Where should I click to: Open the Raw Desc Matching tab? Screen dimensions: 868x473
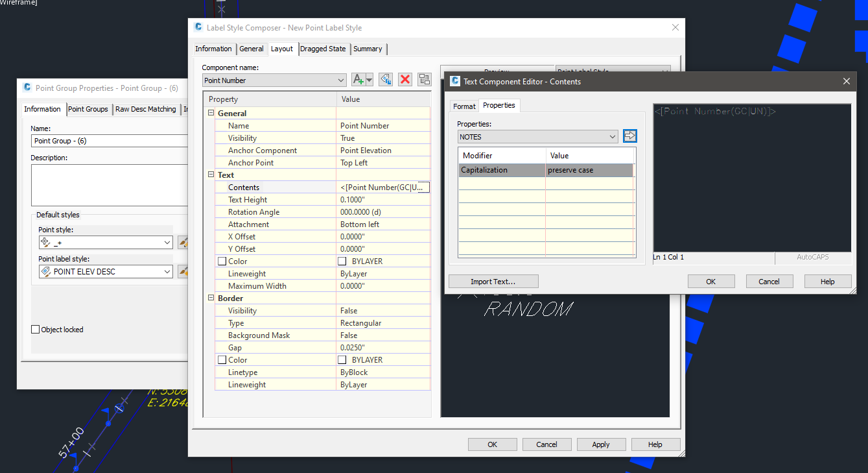[x=146, y=109]
